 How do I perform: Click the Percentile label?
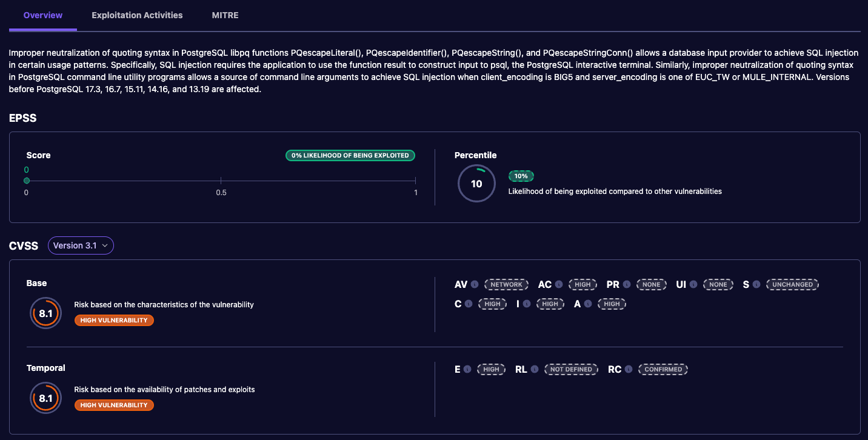pyautogui.click(x=476, y=155)
